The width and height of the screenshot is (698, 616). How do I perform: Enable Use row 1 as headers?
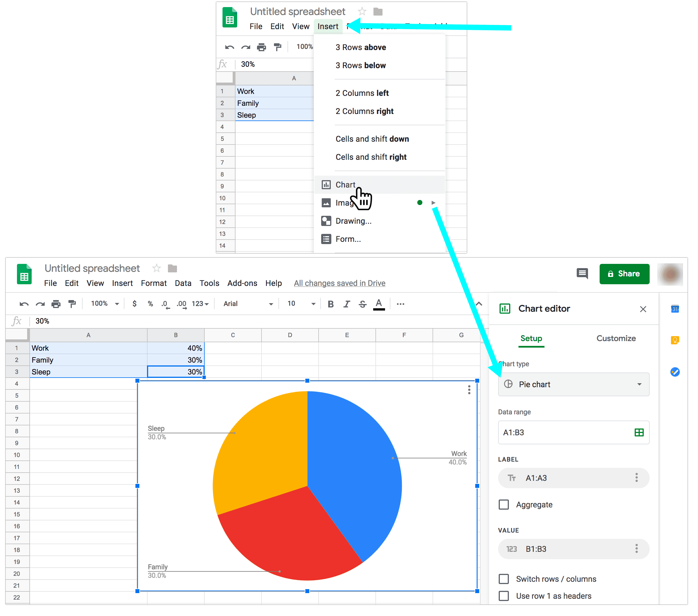click(504, 596)
